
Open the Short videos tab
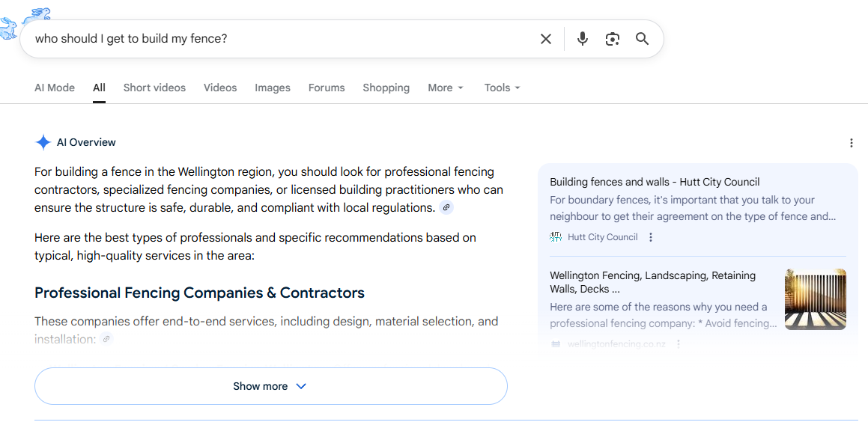tap(154, 88)
